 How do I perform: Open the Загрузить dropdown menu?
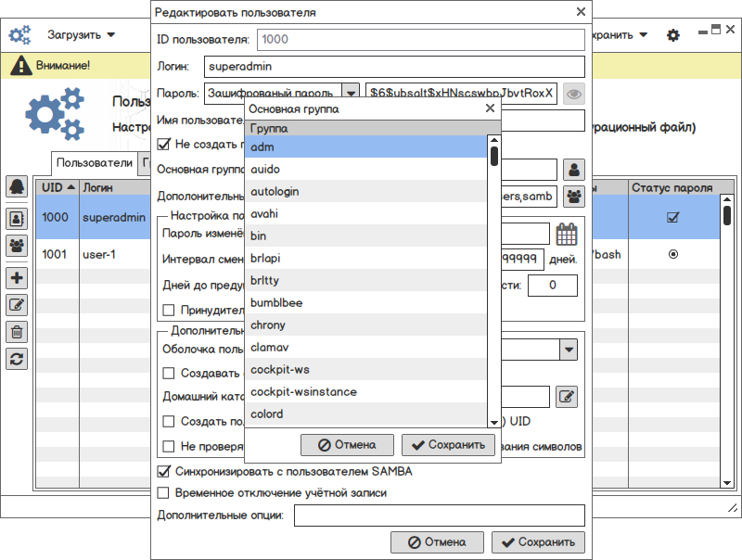click(x=82, y=35)
